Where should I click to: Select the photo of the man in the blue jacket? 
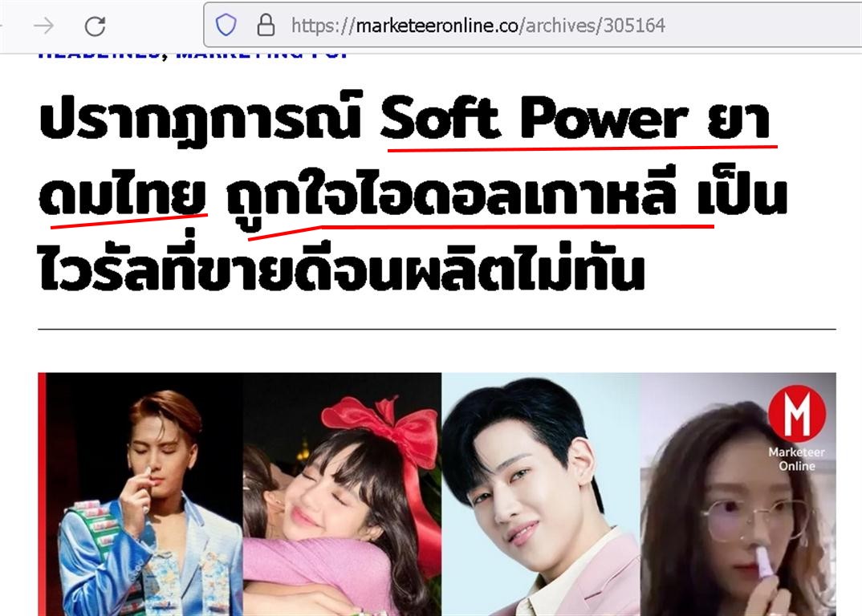point(144,494)
